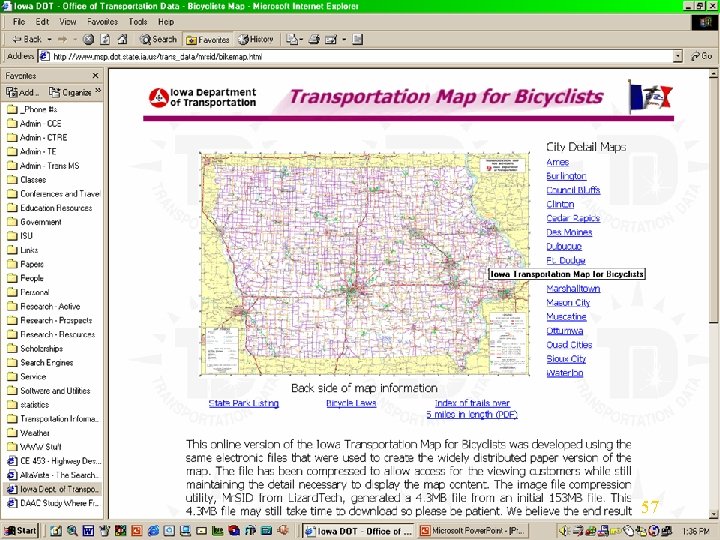
Task: Click the Stop loading icon in toolbar
Action: click(88, 39)
